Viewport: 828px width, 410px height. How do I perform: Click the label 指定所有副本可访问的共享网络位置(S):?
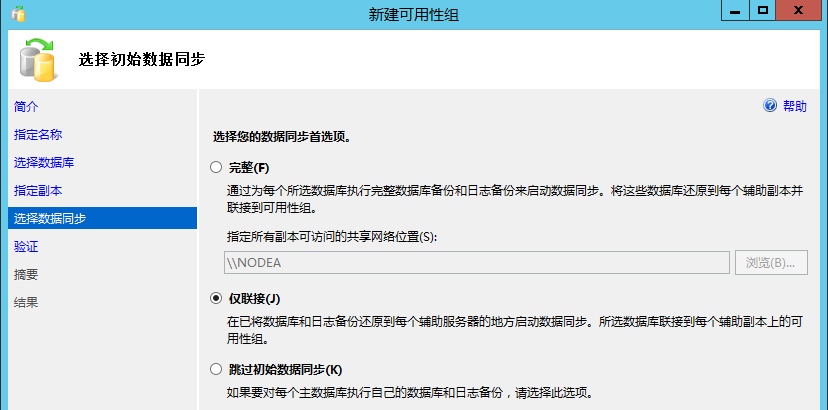point(333,236)
